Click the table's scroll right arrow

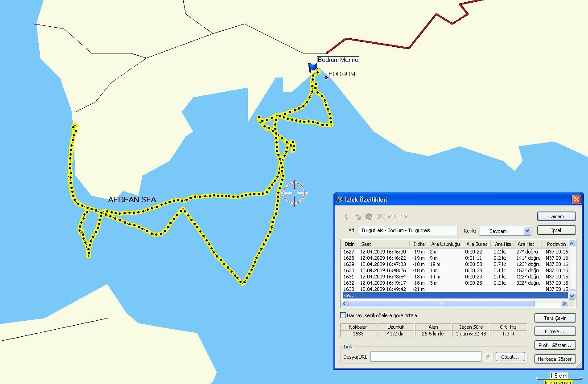coord(564,304)
